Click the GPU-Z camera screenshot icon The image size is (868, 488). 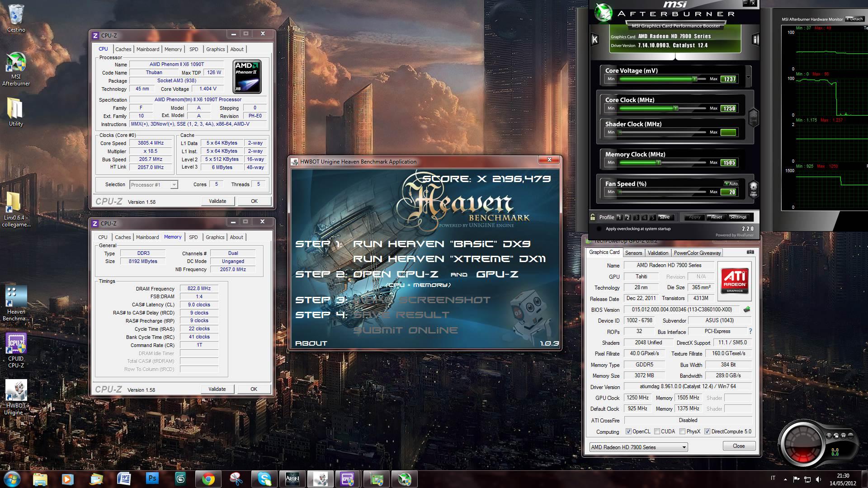(x=750, y=252)
